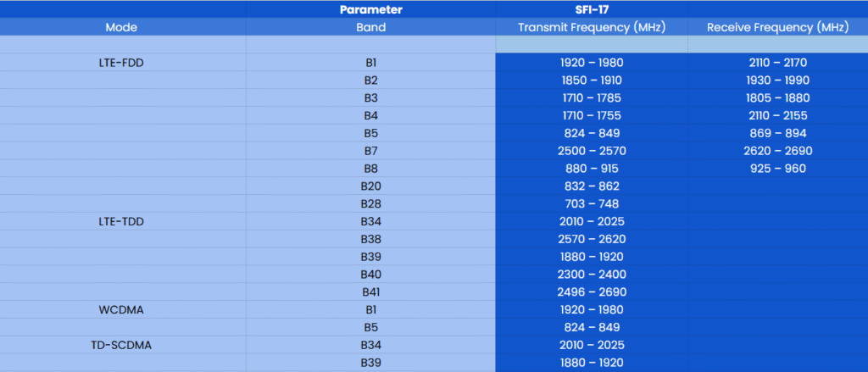
Task: Click the B20 band cell
Action: pyautogui.click(x=370, y=186)
